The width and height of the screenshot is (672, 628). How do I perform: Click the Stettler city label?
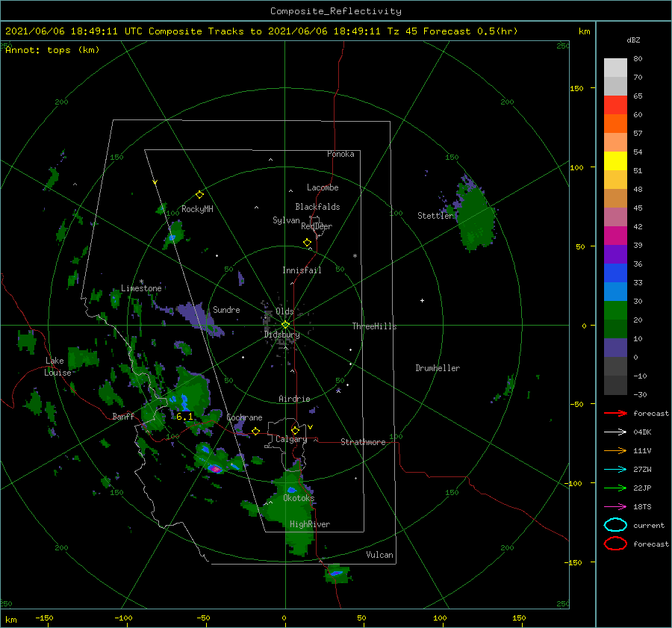pos(435,216)
